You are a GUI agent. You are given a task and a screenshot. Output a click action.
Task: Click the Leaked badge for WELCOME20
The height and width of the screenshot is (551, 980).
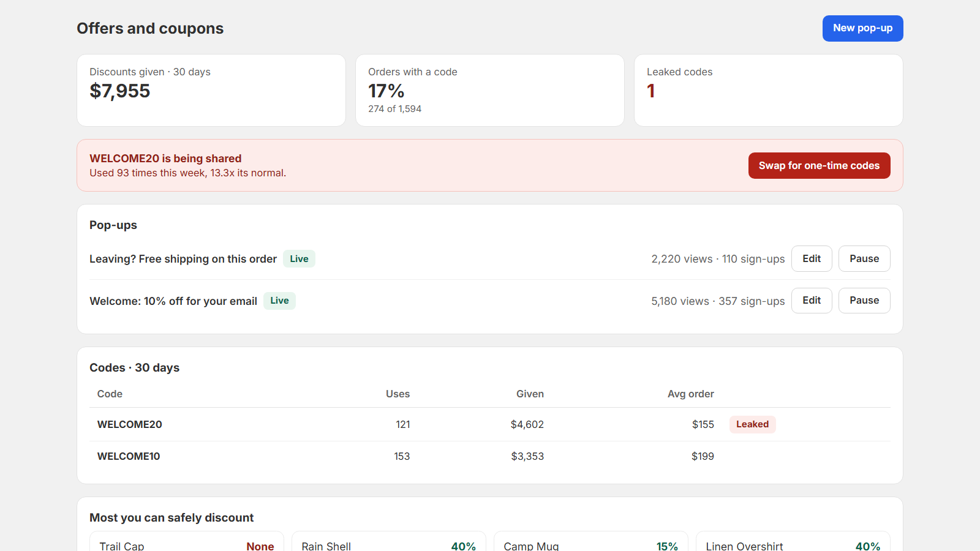752,424
